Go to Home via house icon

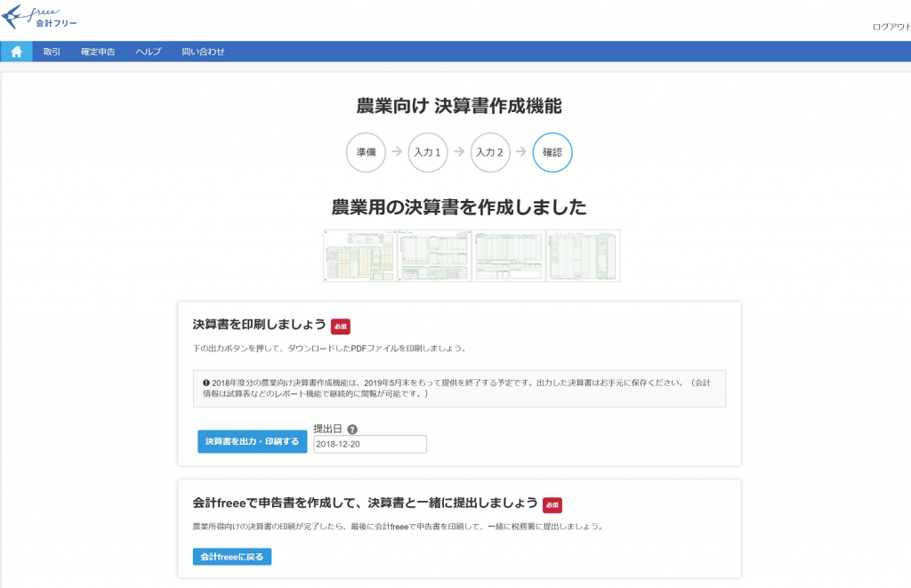tap(16, 52)
